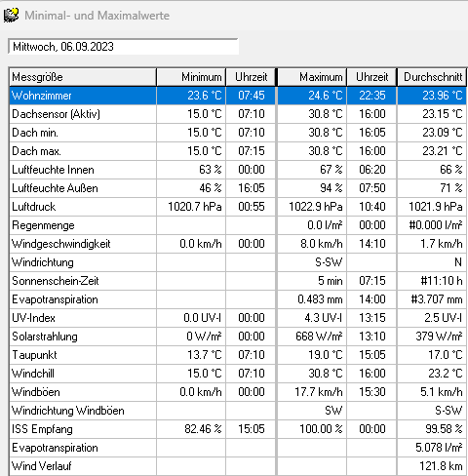
Task: Click the 24.6 °C Wohnzimmer maximum cell
Action: (x=312, y=96)
